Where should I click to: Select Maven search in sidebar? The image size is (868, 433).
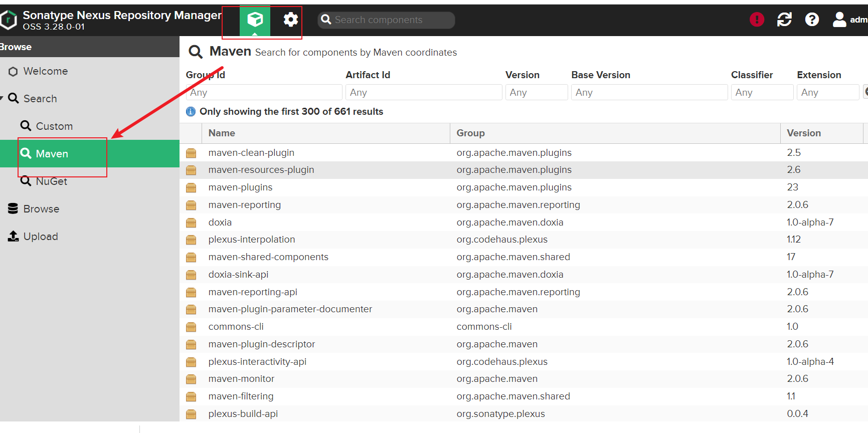tap(52, 154)
